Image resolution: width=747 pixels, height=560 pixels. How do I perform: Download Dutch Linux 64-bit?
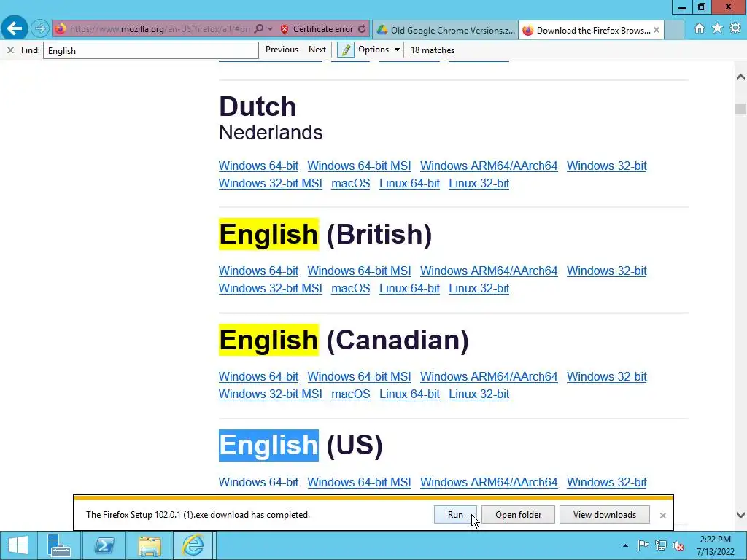(x=409, y=183)
